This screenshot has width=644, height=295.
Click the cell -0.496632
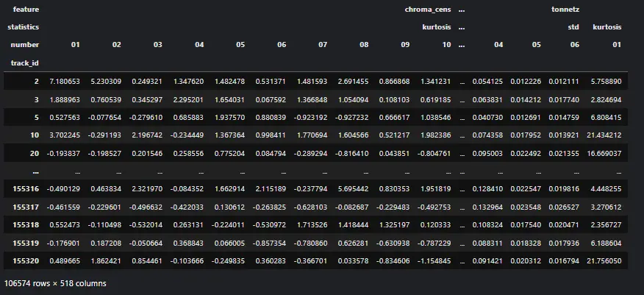146,207
